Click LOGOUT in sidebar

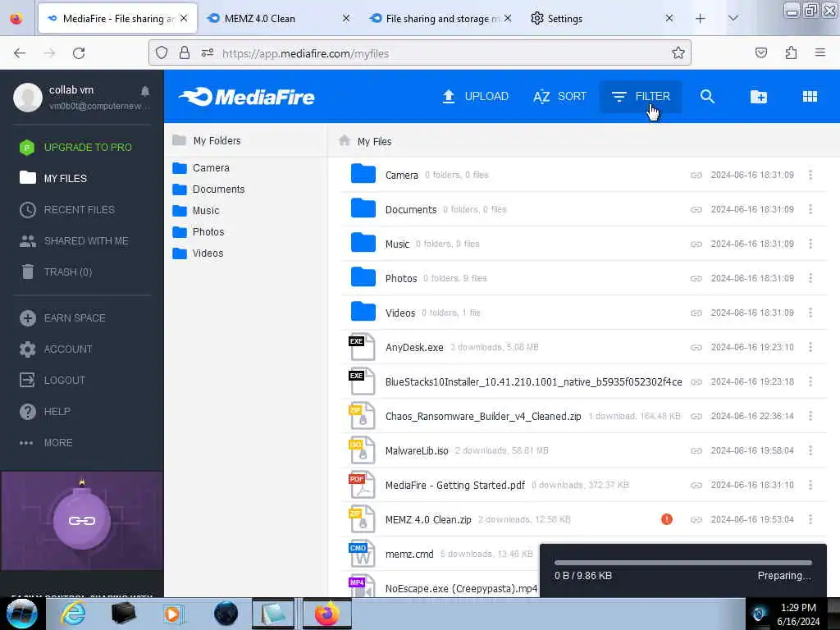(x=52, y=381)
